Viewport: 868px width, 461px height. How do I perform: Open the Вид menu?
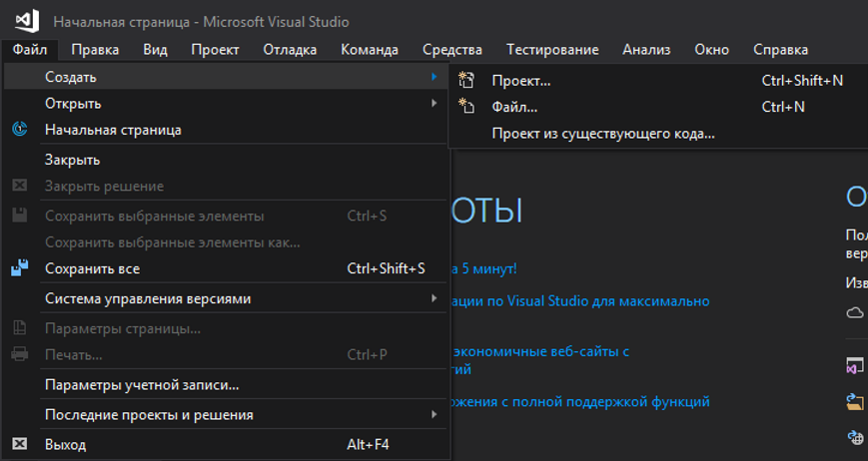coord(155,49)
